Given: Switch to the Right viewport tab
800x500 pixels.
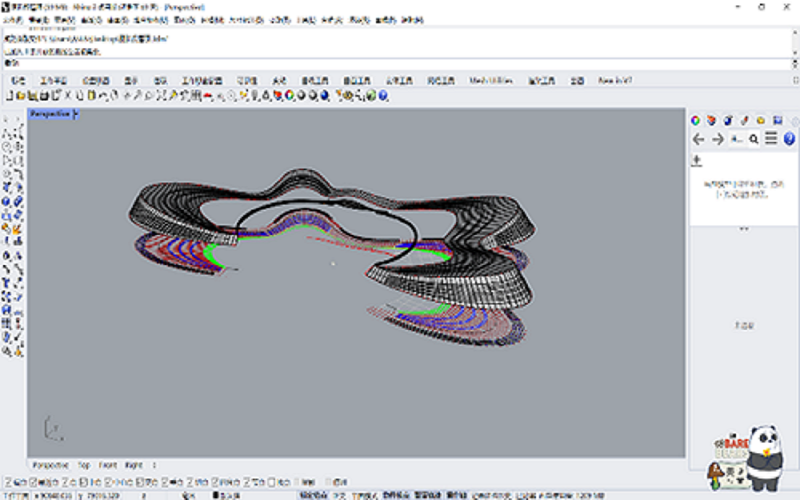Looking at the screenshot, I should (134, 465).
